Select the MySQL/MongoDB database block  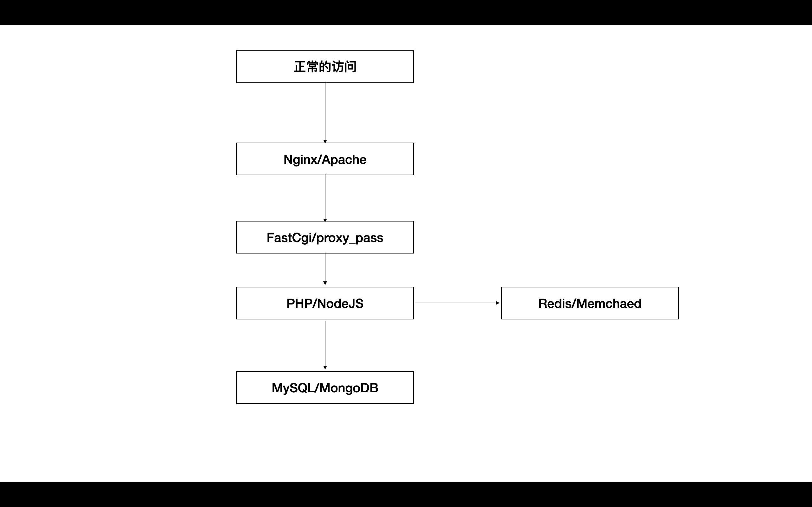coord(325,387)
